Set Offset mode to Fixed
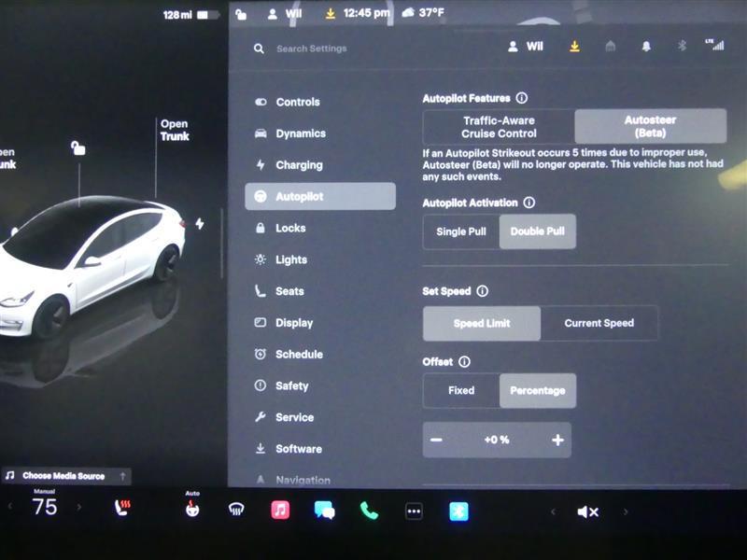 459,390
